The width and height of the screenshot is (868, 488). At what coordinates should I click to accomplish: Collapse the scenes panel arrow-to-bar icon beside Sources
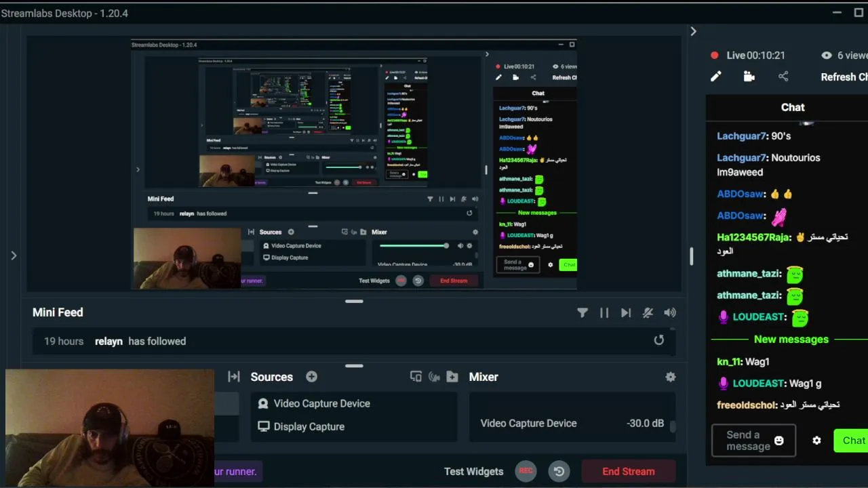[x=234, y=377]
